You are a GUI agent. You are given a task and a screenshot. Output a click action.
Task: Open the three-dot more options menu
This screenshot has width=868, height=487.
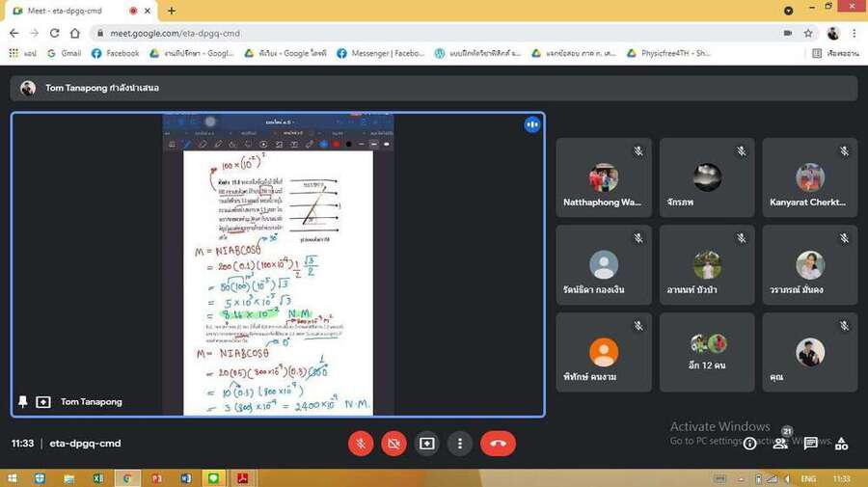point(460,444)
